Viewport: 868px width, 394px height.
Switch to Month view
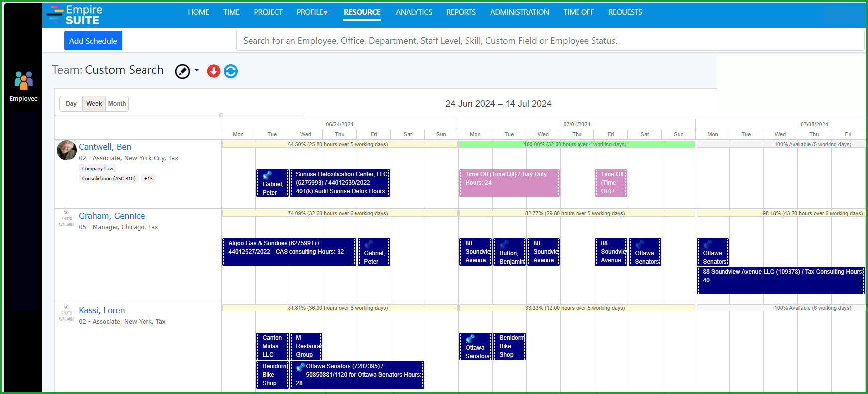[117, 104]
